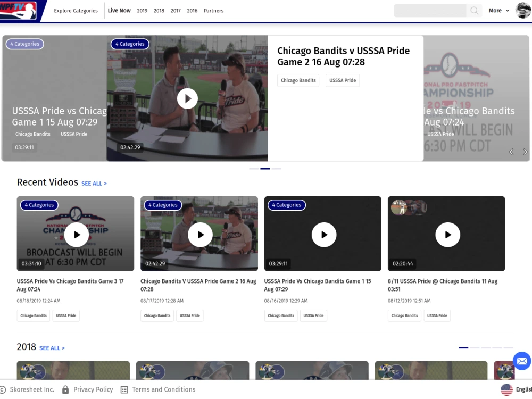Viewport: 532px width, 399px height.
Task: Go to next carousel slide arrow
Action: pyautogui.click(x=525, y=152)
